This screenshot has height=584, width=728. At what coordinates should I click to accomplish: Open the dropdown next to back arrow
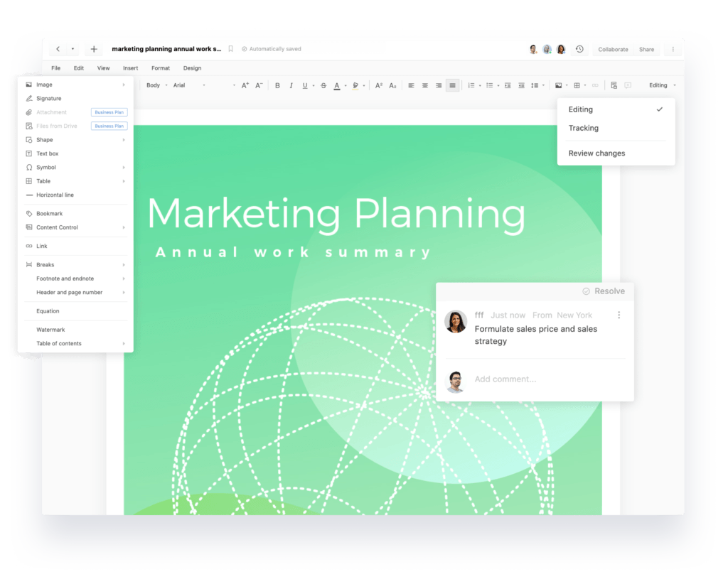(73, 49)
